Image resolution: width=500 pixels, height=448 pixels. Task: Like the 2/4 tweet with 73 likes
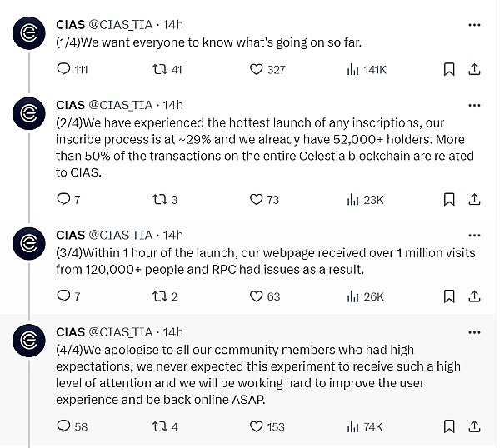(x=257, y=199)
